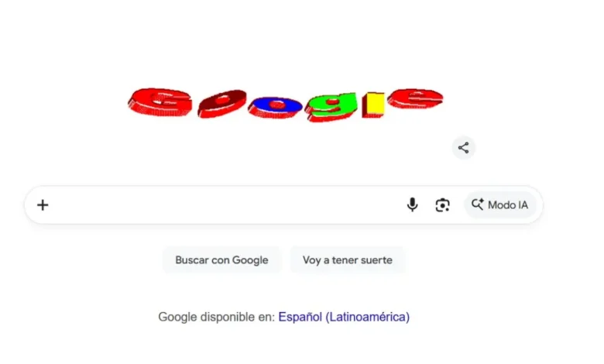This screenshot has height=364, width=604.
Task: Click the dark red first o in doodle
Action: [x=222, y=103]
